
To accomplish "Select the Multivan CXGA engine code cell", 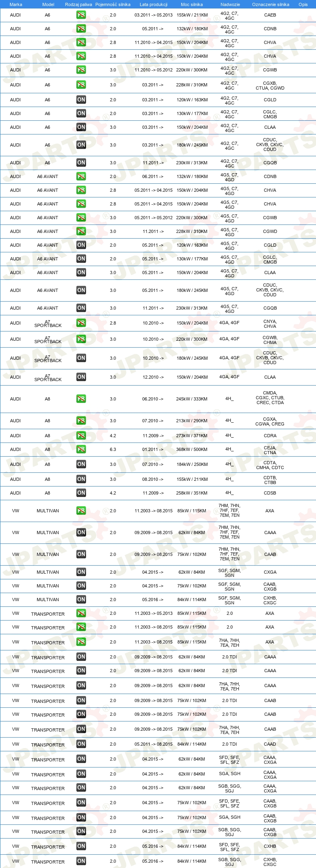I will click(x=270, y=572).
